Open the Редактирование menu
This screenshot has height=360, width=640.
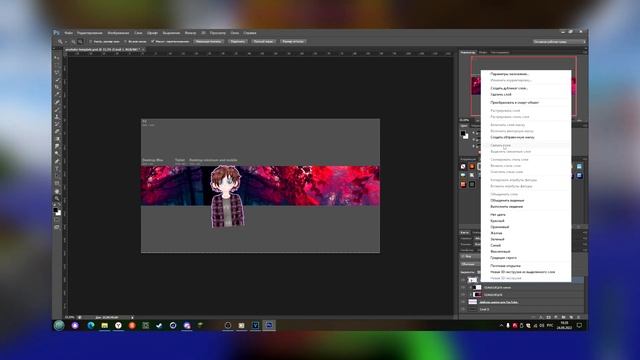pyautogui.click(x=90, y=33)
